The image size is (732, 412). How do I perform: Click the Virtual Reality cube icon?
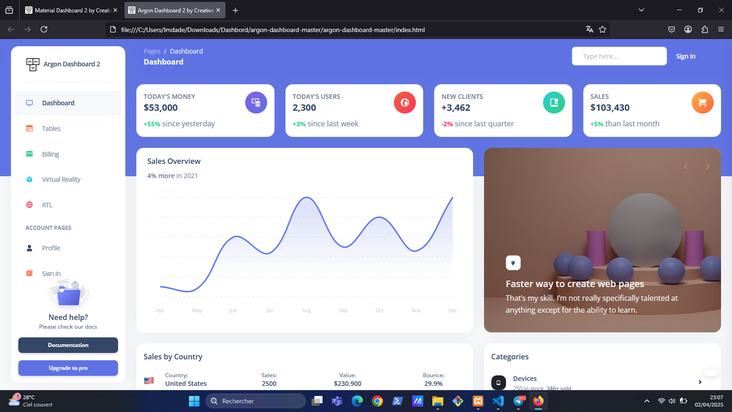(x=29, y=179)
